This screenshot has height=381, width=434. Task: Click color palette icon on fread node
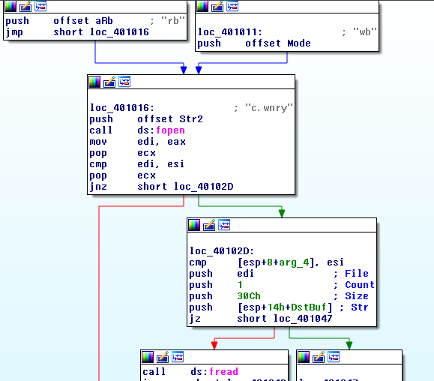[x=148, y=357]
